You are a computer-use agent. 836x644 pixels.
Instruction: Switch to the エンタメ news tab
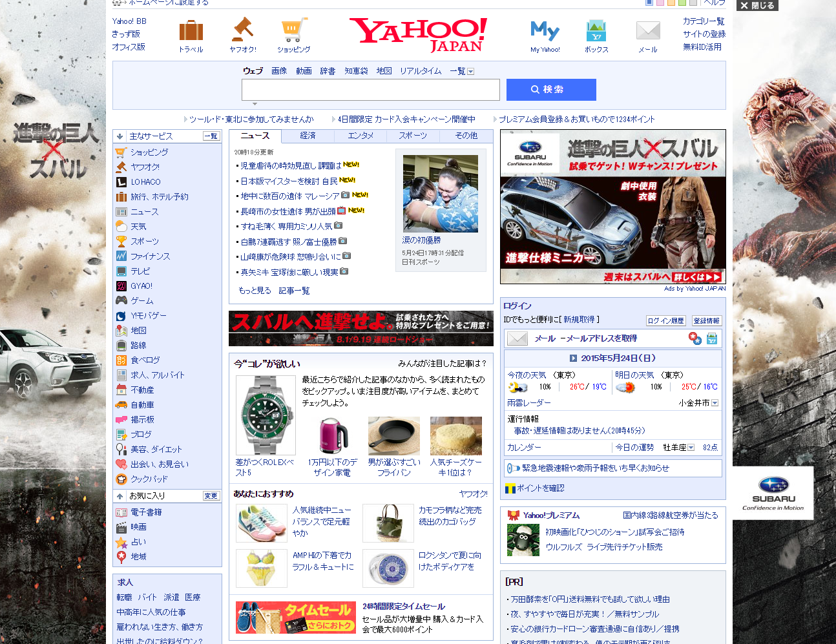[x=361, y=136]
